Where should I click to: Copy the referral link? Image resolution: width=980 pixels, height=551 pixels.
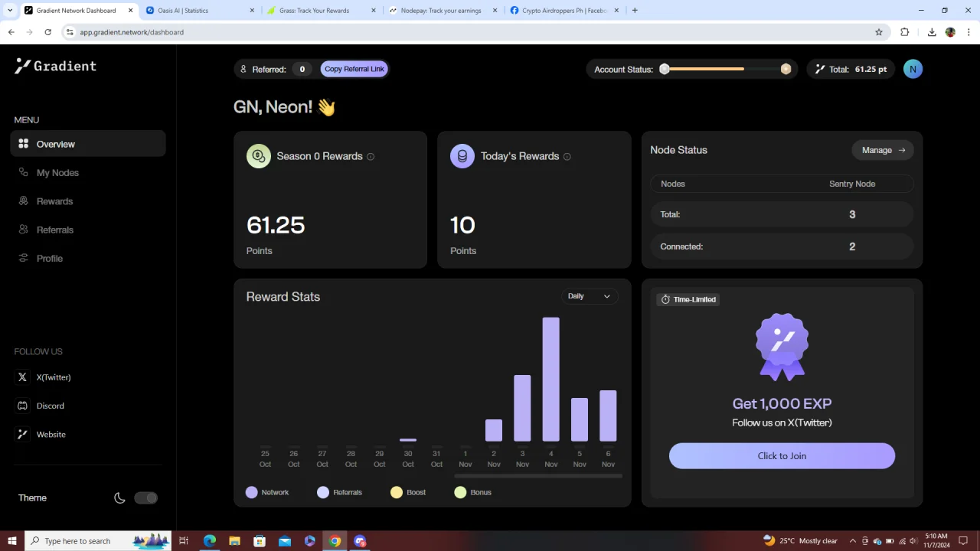coord(354,69)
